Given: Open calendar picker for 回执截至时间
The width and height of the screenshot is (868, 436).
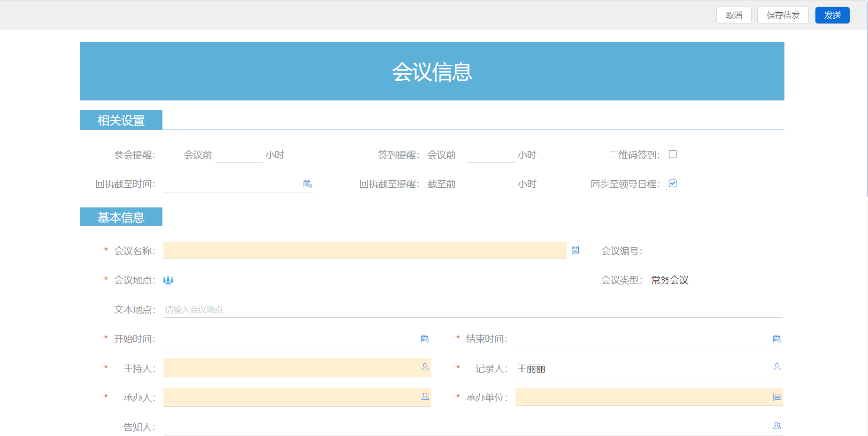Looking at the screenshot, I should (307, 184).
